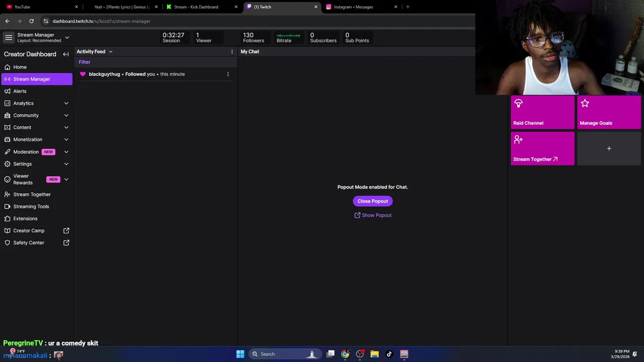This screenshot has height=362, width=644.
Task: Expand the Monetization section chevron
Action: click(66, 139)
